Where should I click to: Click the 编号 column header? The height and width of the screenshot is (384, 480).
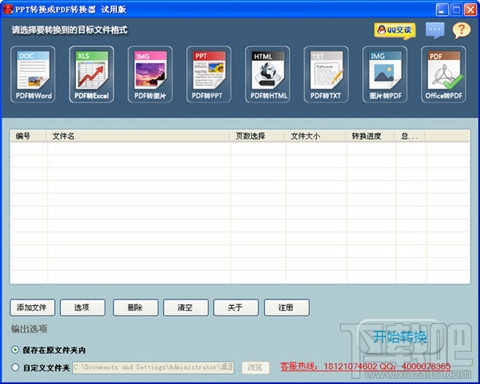pyautogui.click(x=28, y=136)
